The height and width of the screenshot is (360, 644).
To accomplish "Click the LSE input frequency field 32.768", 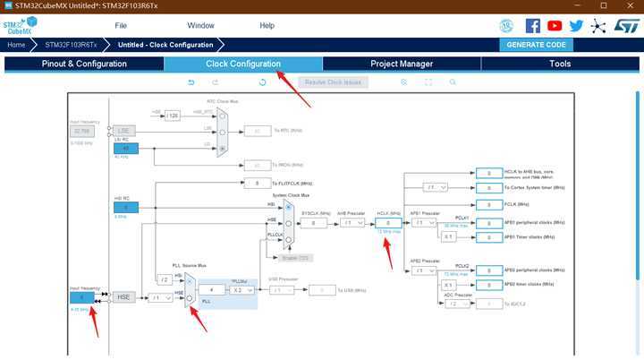I will click(x=82, y=132).
